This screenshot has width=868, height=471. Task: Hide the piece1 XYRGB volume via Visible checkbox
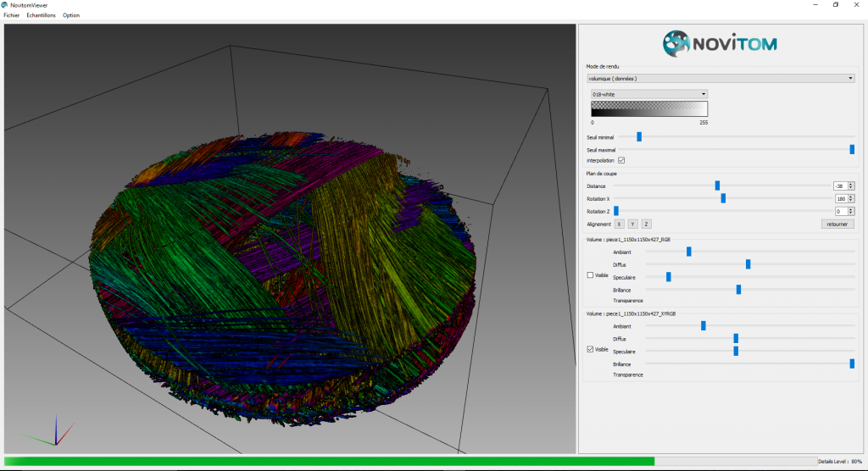[591, 349]
